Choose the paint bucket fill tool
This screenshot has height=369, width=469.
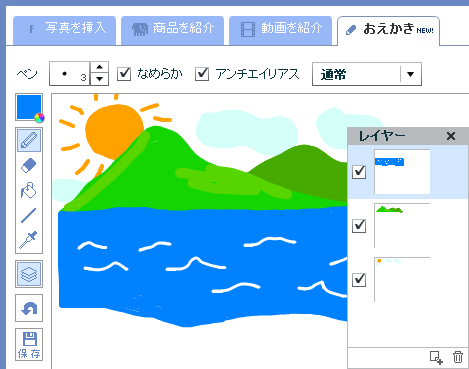click(x=29, y=190)
